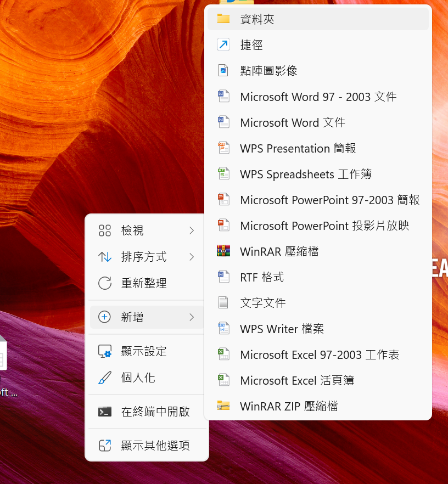This screenshot has height=484, width=448.
Task: Select Microsoft PowerPoint 投影片放映
Action: click(x=318, y=226)
